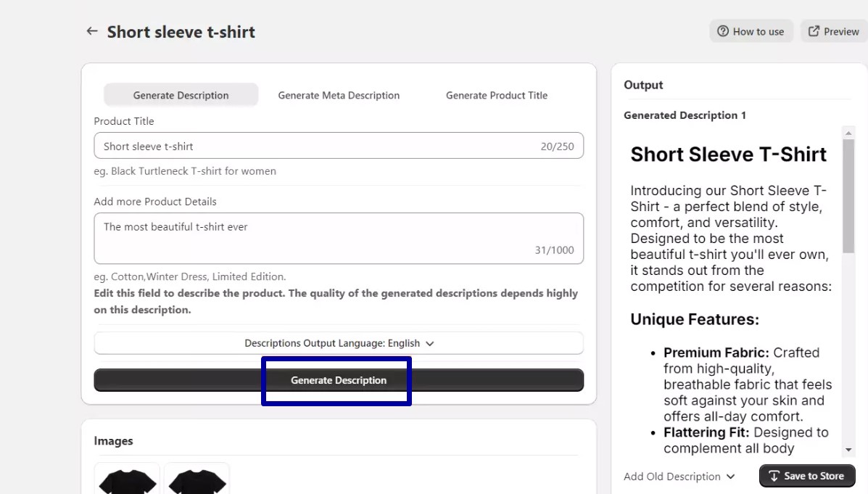Click the 'Short Sleeve T-Shirt' output heading

[729, 155]
